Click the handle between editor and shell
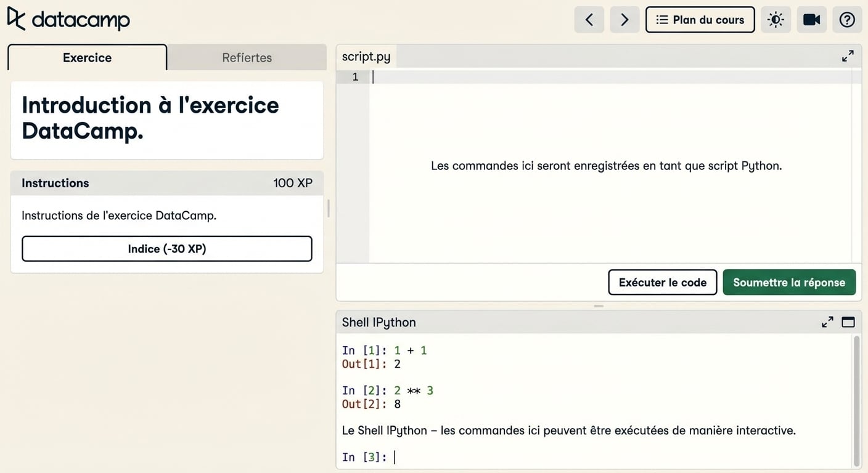 click(599, 306)
